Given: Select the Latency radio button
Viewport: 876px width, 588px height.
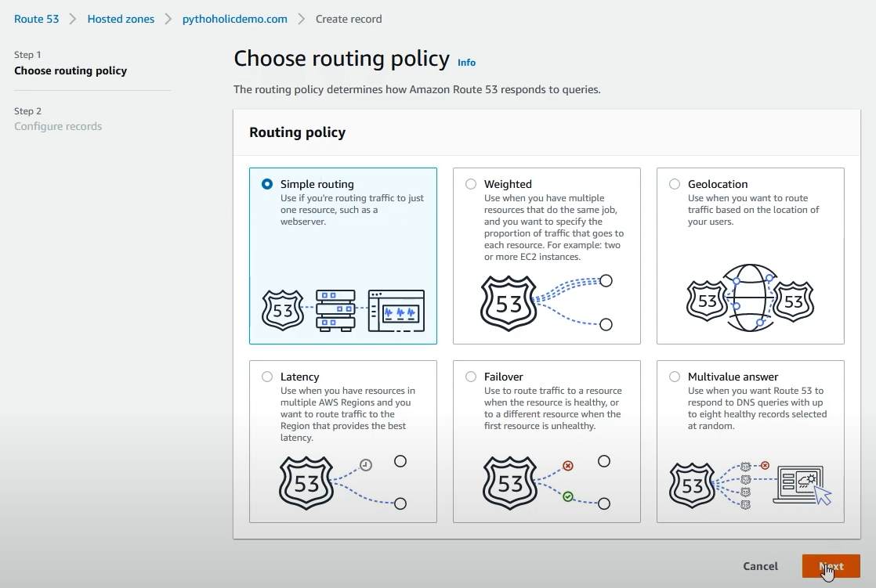Looking at the screenshot, I should click(267, 377).
